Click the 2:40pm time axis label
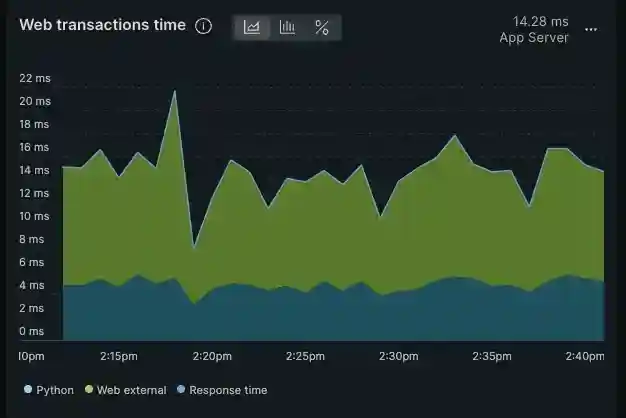 [584, 356]
